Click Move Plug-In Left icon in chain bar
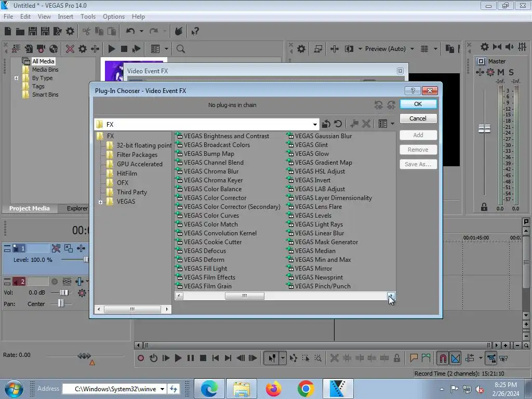This screenshot has height=399, width=532. tap(379, 105)
